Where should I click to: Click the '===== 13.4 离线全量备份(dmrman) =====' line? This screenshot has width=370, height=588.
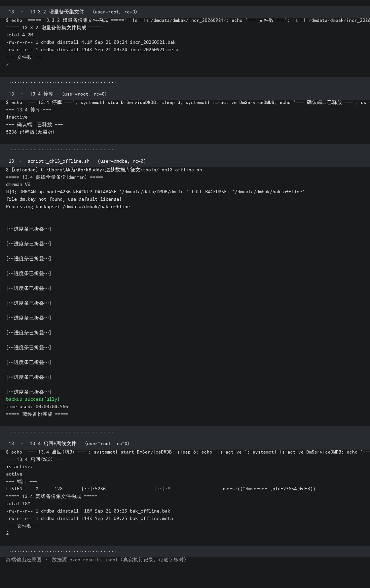coord(55,177)
